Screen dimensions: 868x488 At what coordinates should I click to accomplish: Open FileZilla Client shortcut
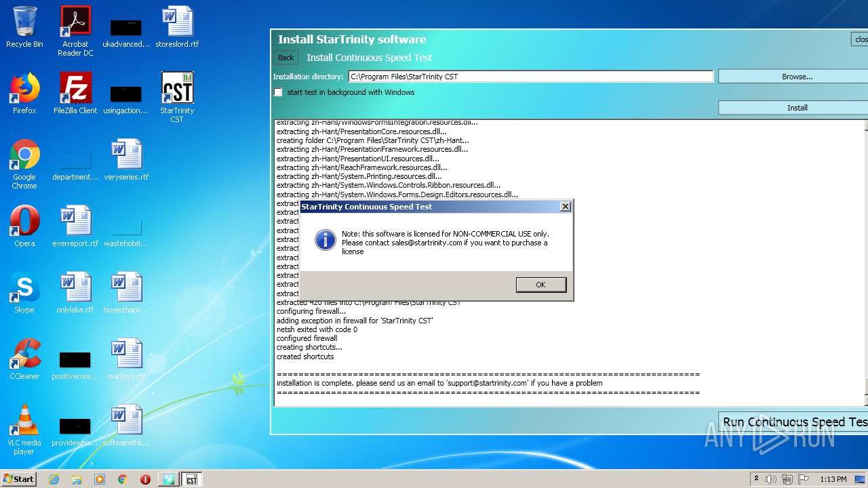click(75, 94)
